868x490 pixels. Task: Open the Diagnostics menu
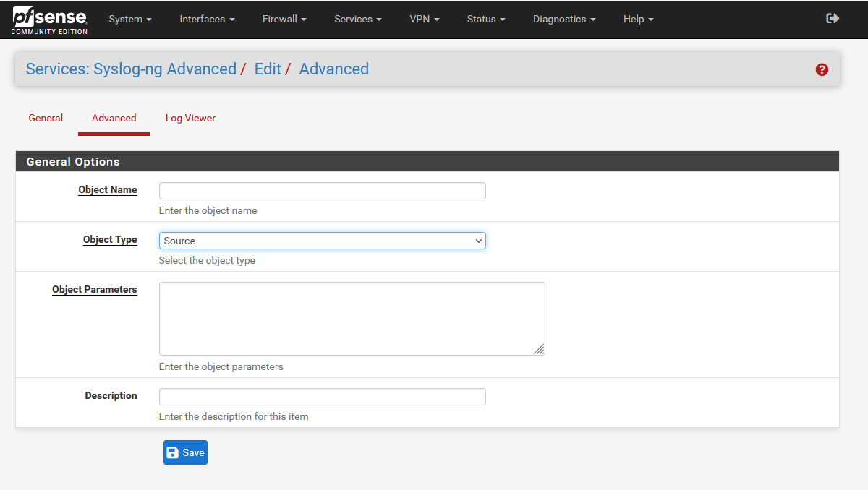(x=564, y=20)
